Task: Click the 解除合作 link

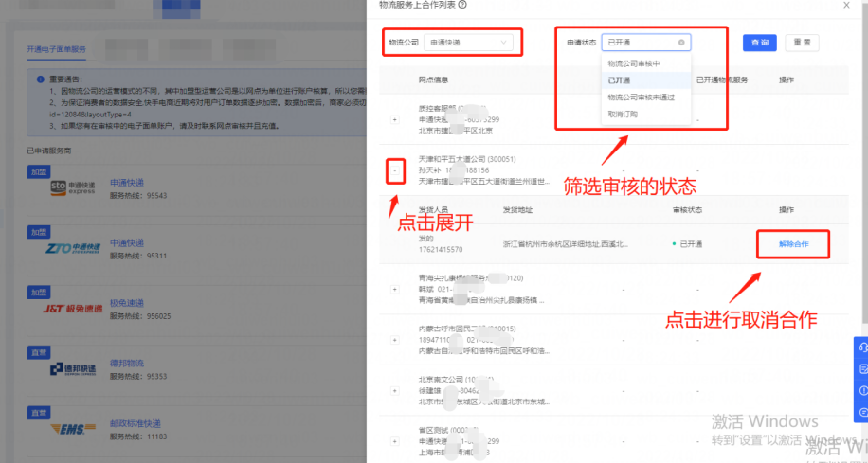Action: click(x=793, y=244)
